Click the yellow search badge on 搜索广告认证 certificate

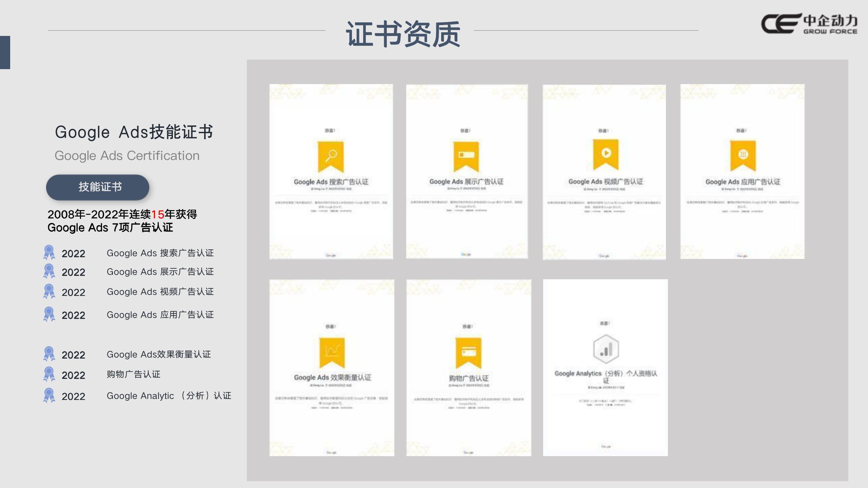[x=331, y=157]
